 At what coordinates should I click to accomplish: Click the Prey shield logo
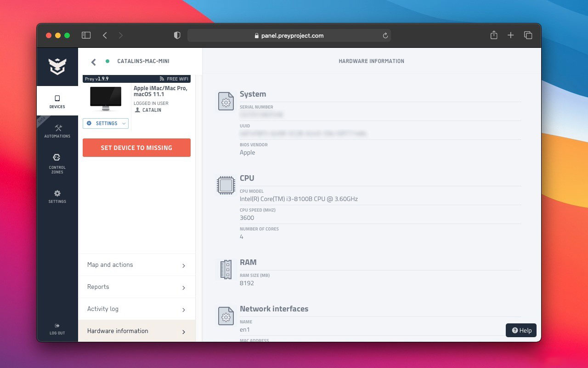click(57, 67)
